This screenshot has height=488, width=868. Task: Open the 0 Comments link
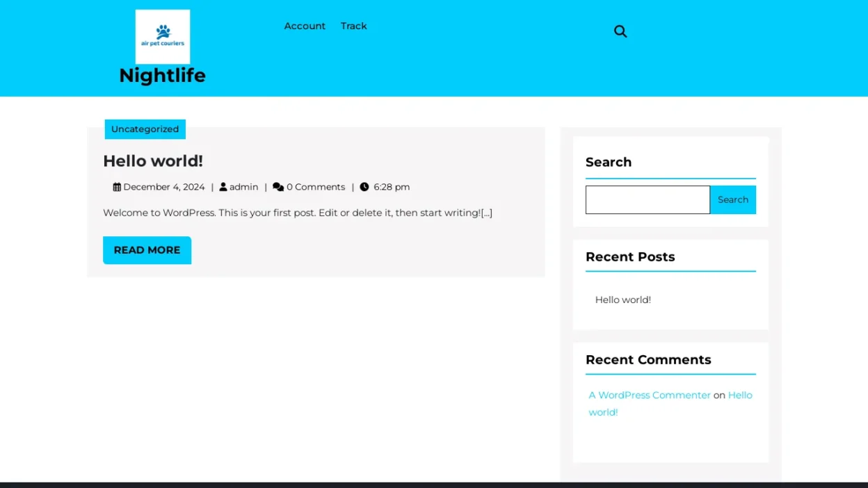pos(316,187)
